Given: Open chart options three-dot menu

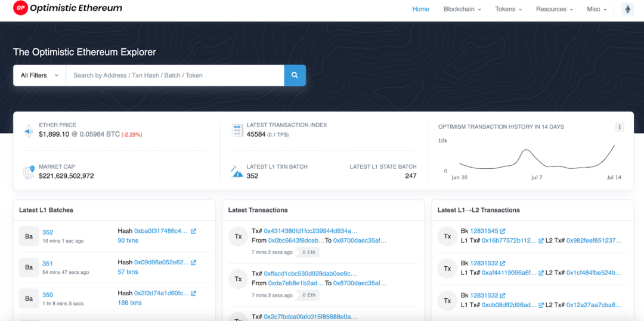Looking at the screenshot, I should (620, 127).
